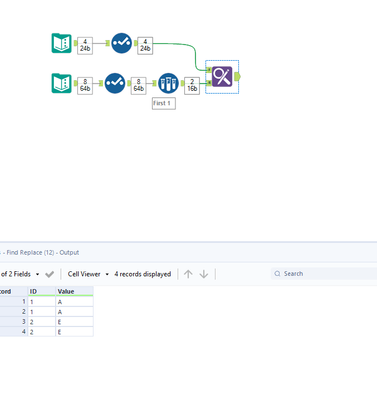Select the Sample tool labeled First 1
This screenshot has height=400, width=377.
168,83
